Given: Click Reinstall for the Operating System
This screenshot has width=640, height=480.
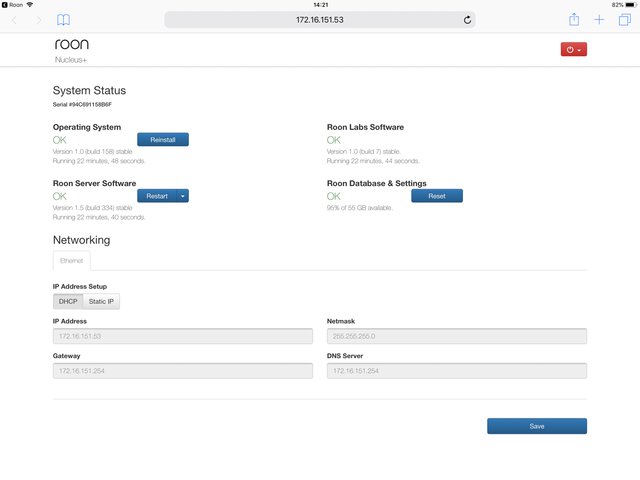Looking at the screenshot, I should 162,140.
